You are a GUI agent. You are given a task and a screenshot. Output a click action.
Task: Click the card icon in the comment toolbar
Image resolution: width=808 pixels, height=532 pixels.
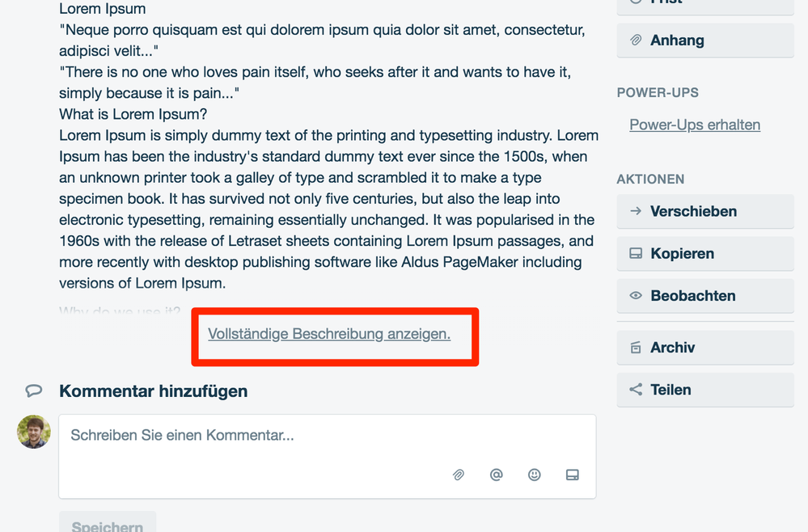(573, 475)
